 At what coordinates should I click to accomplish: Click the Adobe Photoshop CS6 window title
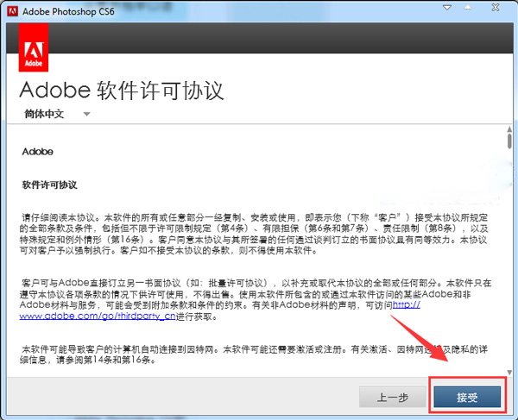pos(68,11)
